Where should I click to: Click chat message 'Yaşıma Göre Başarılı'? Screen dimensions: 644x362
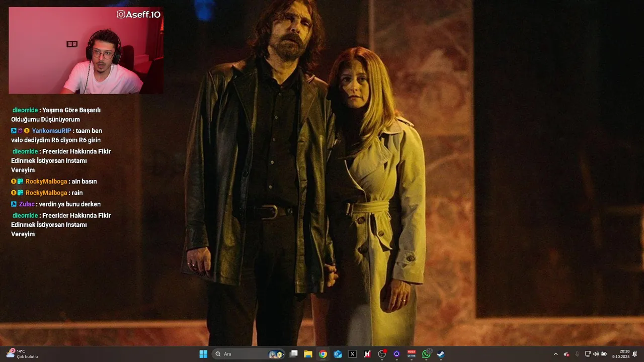71,110
